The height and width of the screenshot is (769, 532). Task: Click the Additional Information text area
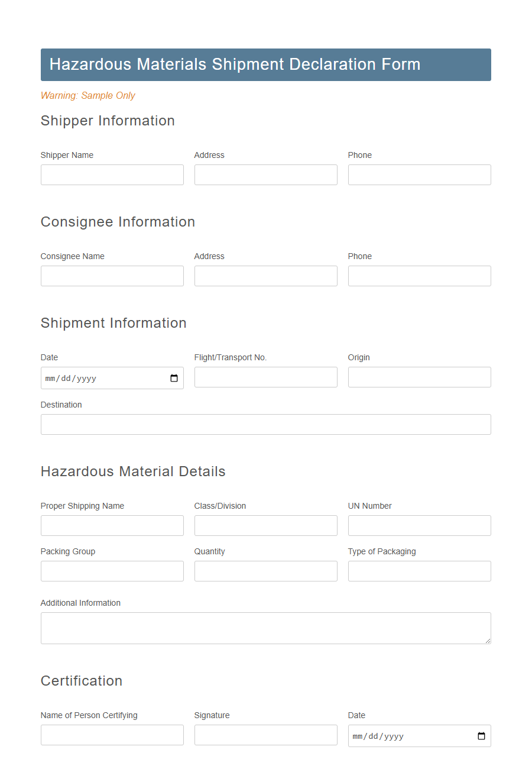265,627
